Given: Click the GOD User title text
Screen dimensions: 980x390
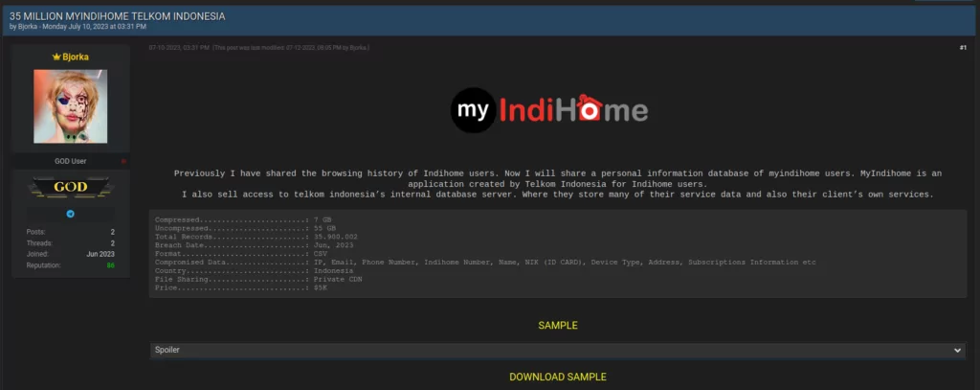Looking at the screenshot, I should click(x=70, y=162).
